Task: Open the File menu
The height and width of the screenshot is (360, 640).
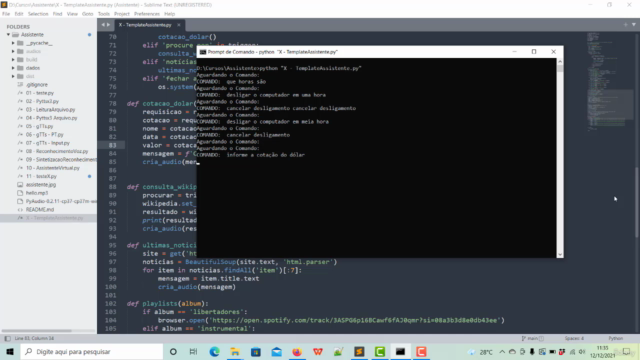Action: [6, 14]
